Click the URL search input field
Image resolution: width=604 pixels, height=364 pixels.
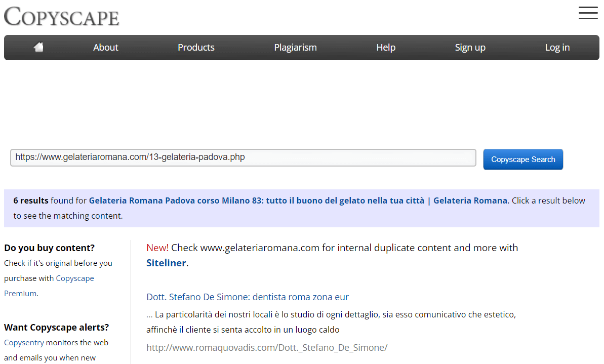click(x=243, y=157)
